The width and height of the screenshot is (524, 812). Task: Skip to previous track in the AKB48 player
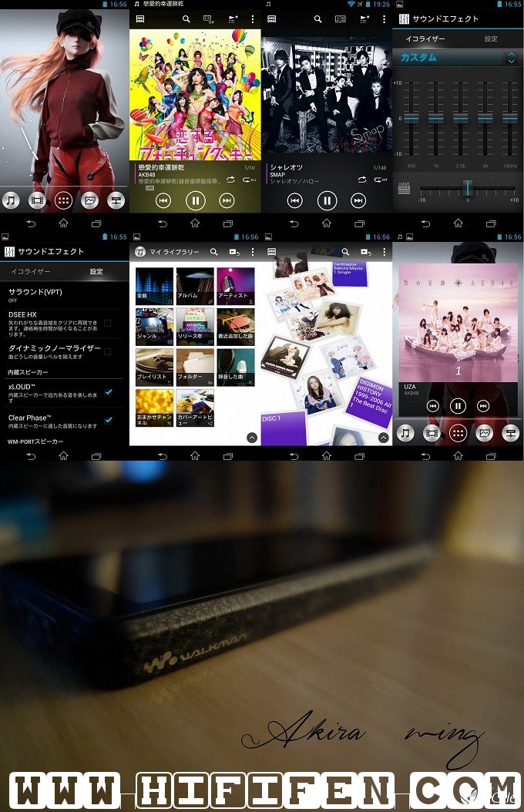(x=163, y=200)
